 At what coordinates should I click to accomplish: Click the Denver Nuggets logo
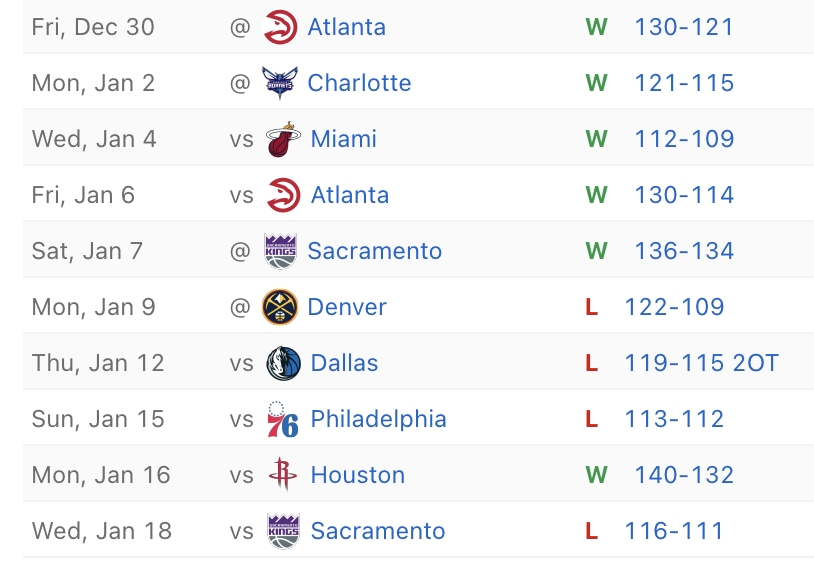coord(280,307)
